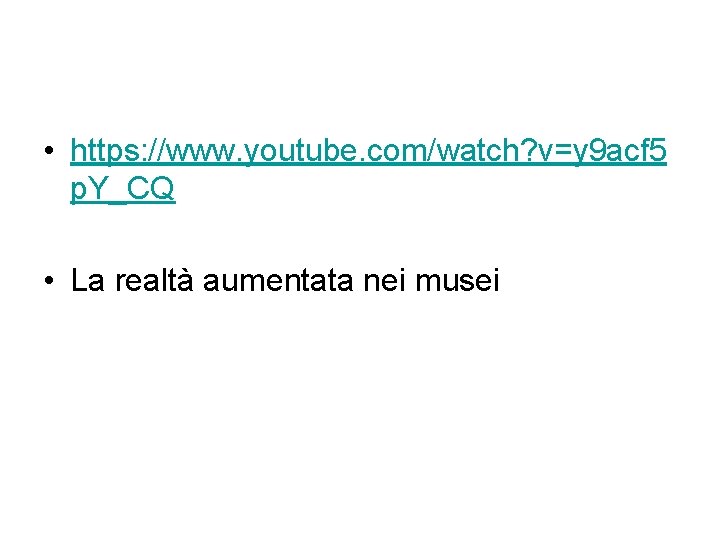Click the word 'musei'

[x=457, y=280]
